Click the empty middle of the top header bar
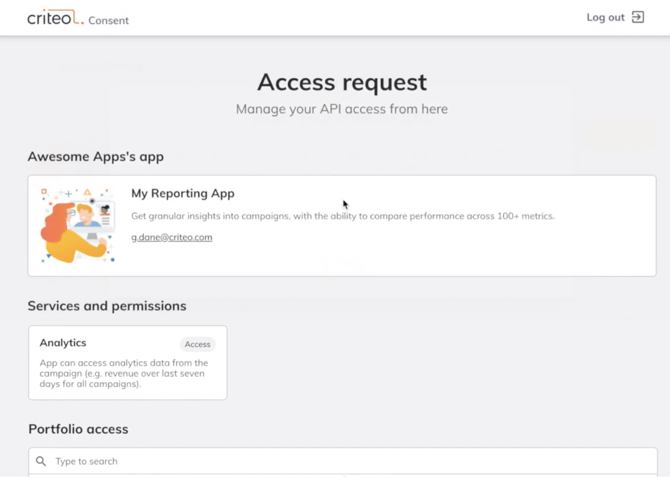The height and width of the screenshot is (478, 670). pyautogui.click(x=350, y=17)
